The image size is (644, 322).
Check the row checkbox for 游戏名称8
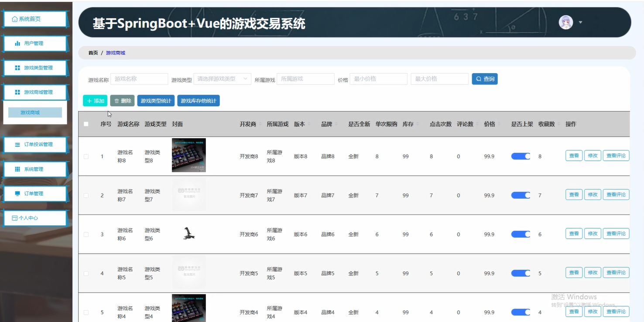click(86, 156)
